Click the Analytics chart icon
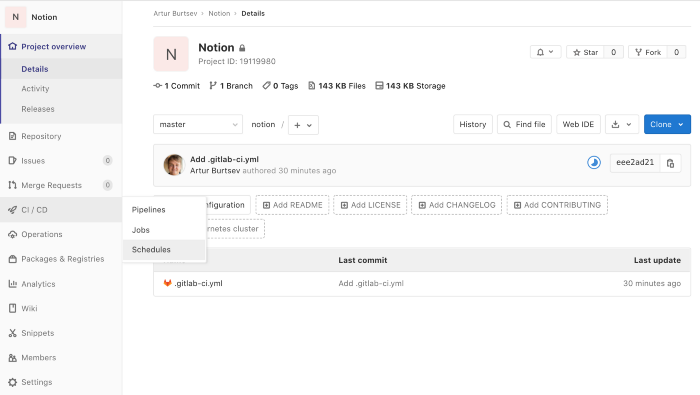Viewport: 700px width, 395px height. [x=12, y=284]
